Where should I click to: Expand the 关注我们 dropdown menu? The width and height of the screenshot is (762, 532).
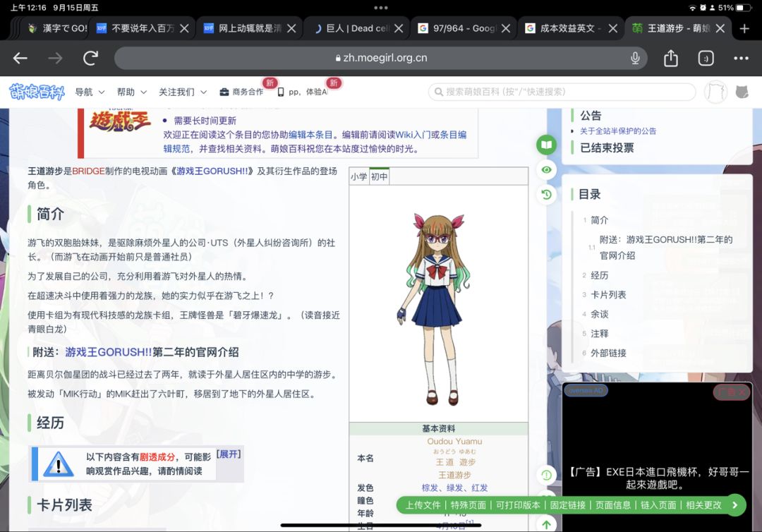click(x=183, y=92)
